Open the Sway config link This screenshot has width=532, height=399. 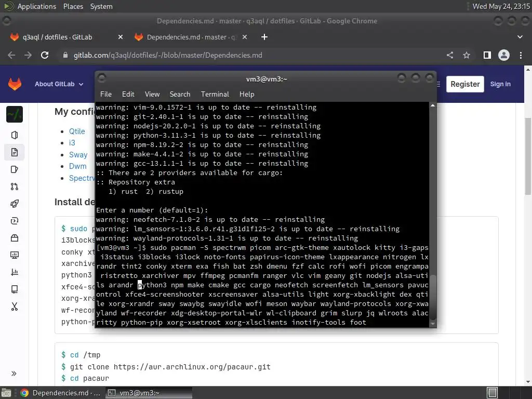coord(78,155)
